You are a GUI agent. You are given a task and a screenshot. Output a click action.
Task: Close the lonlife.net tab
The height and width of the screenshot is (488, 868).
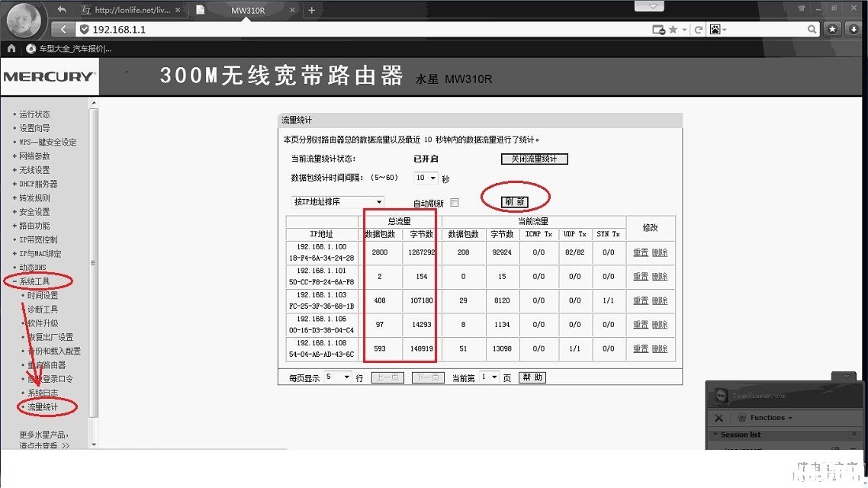pyautogui.click(x=178, y=10)
